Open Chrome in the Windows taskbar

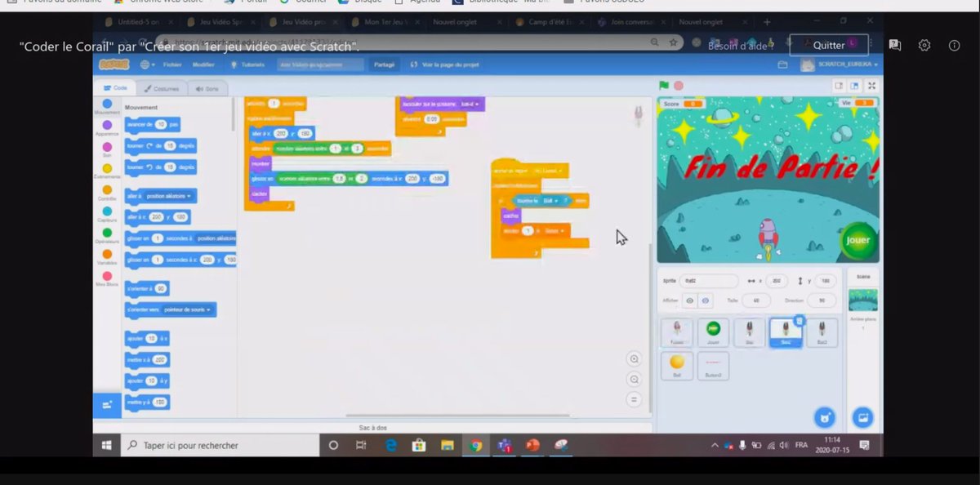point(475,445)
